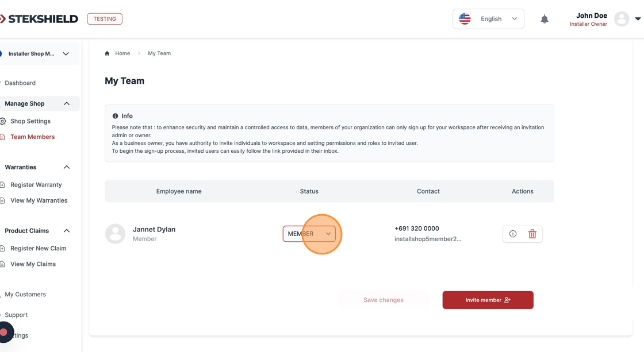Image resolution: width=644 pixels, height=352 pixels.
Task: Open View My Claims page
Action: coord(33,264)
